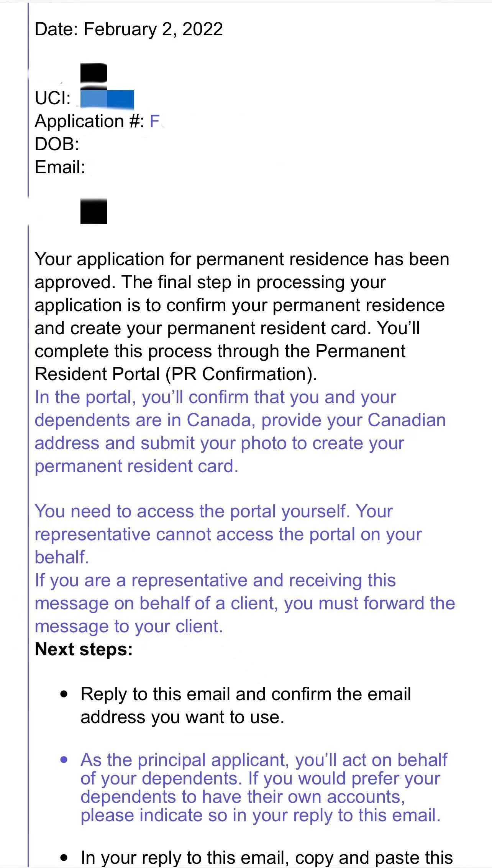492x868 pixels.
Task: Click the Application # value starting with F
Action: click(x=155, y=121)
